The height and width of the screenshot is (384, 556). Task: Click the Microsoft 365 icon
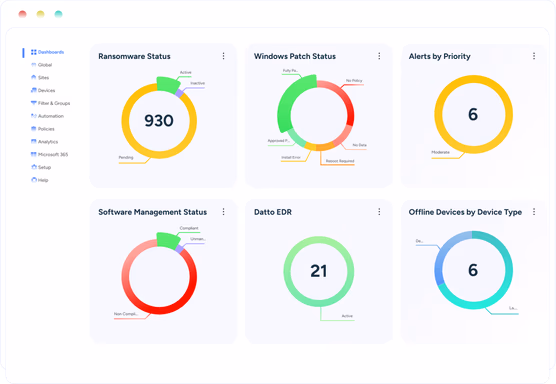coord(34,154)
